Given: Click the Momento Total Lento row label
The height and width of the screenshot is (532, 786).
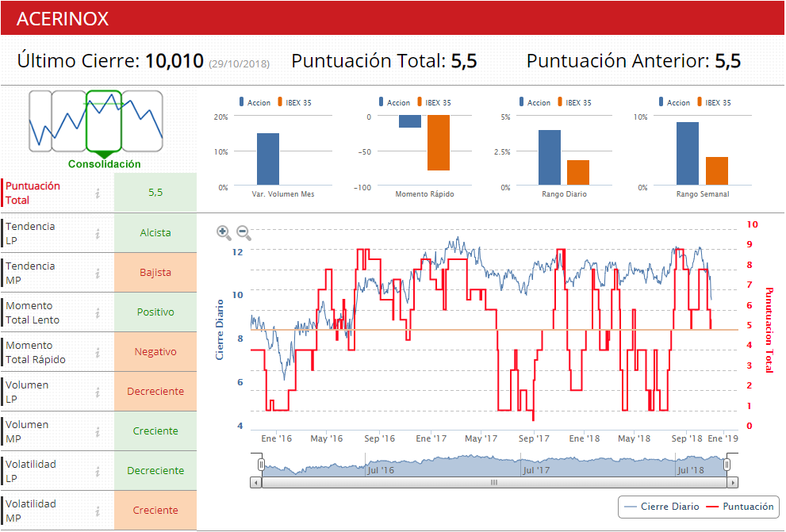Looking at the screenshot, I should pos(33,312).
